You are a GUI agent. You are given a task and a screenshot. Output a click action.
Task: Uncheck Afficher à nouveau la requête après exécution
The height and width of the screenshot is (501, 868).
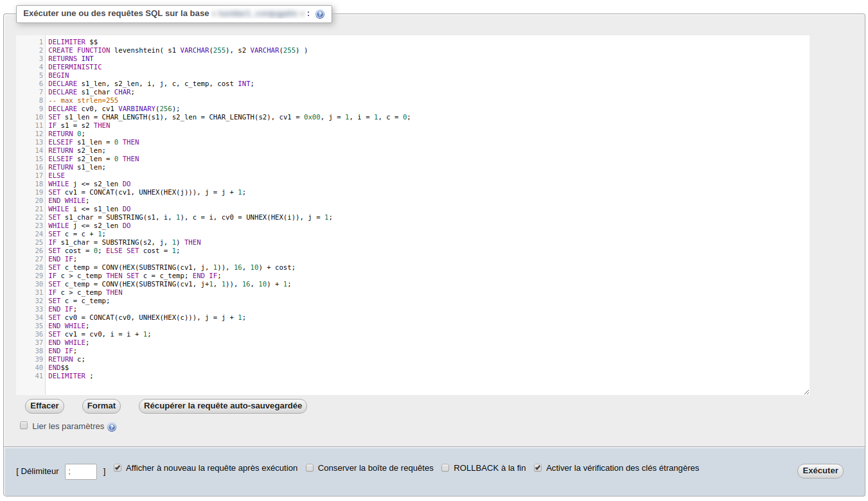118,468
